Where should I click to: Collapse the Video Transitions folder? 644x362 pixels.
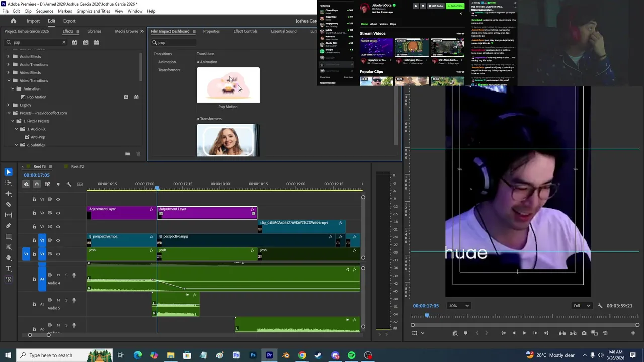point(8,80)
